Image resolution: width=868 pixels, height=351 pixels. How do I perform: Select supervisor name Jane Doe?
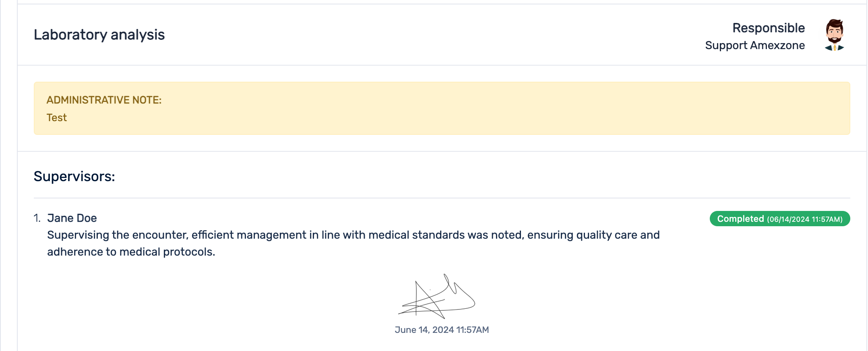[72, 218]
